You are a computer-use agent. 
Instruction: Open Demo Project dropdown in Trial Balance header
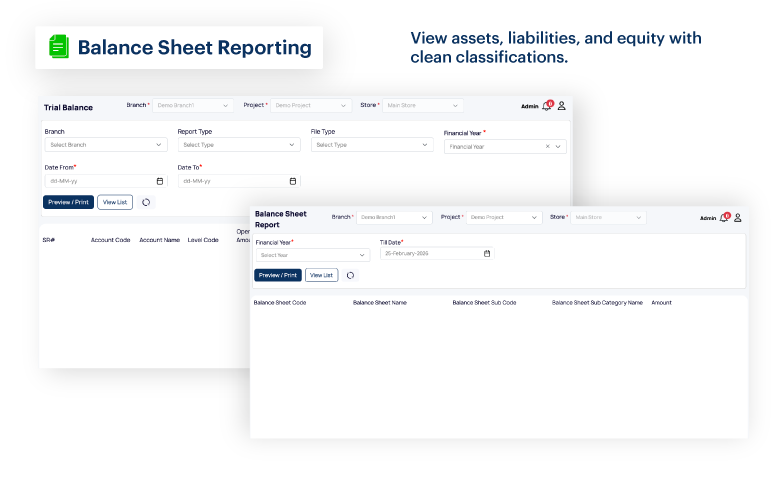pos(311,105)
